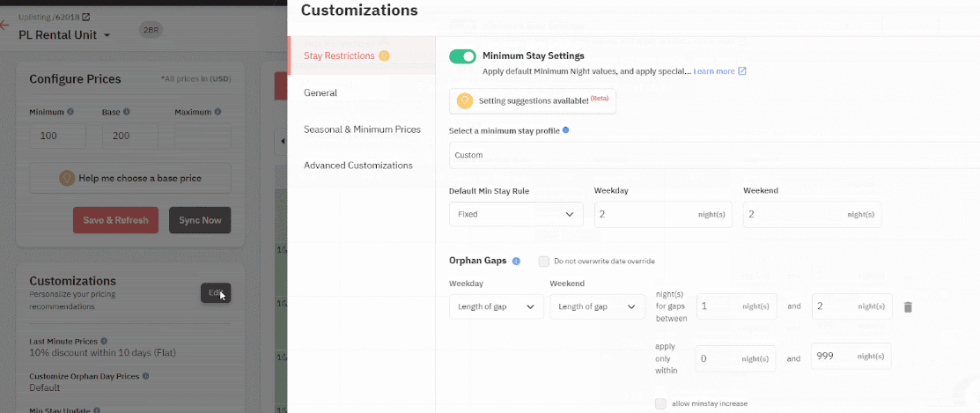This screenshot has height=413, width=980.
Task: Click the delete trash icon for orphan gap rule
Action: tap(908, 307)
